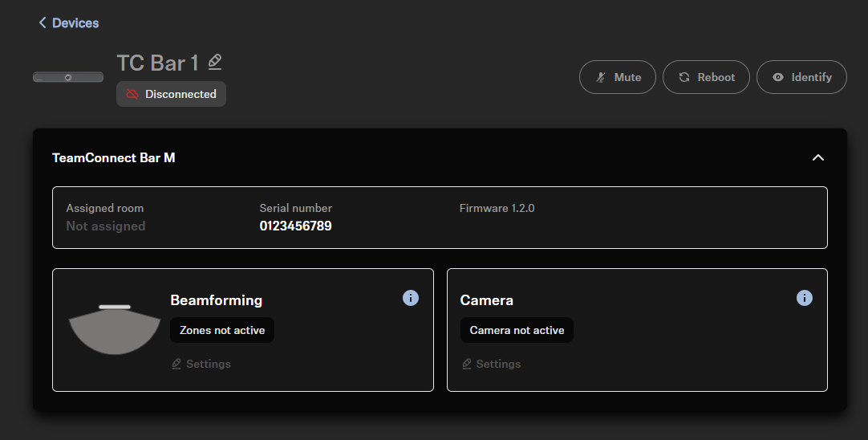868x440 pixels.
Task: Click the Serial number label
Action: point(295,209)
